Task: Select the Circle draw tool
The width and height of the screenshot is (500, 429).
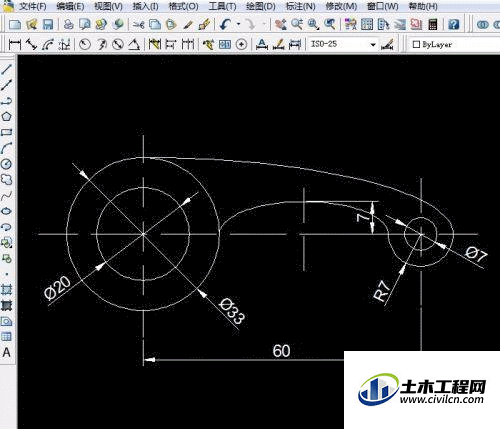Action: 7,164
